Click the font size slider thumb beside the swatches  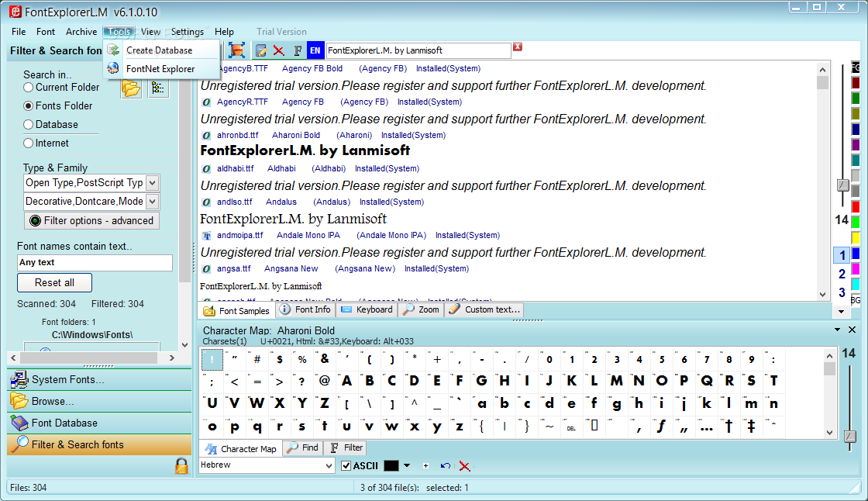point(842,185)
